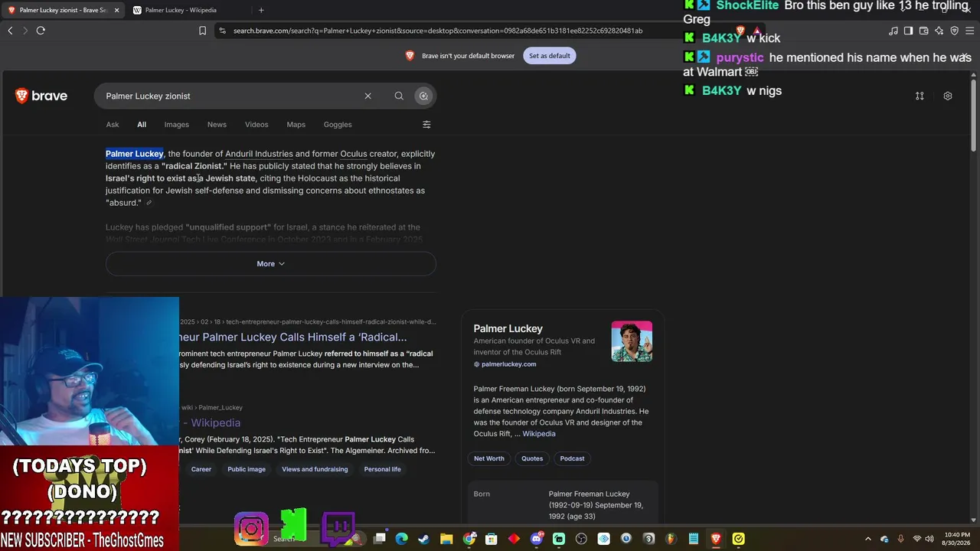
Task: Toggle the browser sidebar panel icon
Action: pyautogui.click(x=908, y=31)
